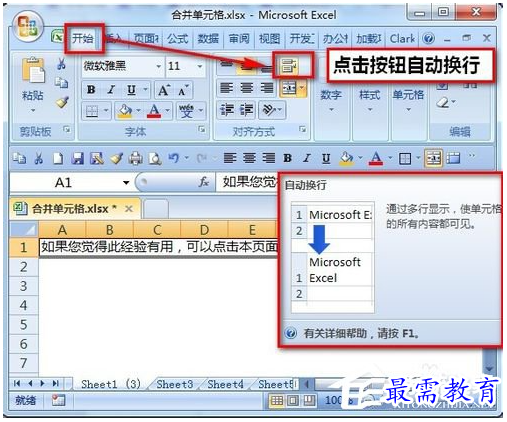The width and height of the screenshot is (507, 422).
Task: Toggle Italic in the lower toolbar
Action: tap(307, 158)
